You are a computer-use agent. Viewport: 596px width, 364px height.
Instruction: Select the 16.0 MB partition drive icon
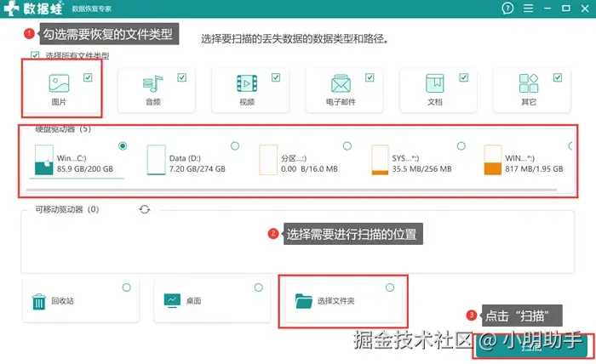(x=268, y=160)
